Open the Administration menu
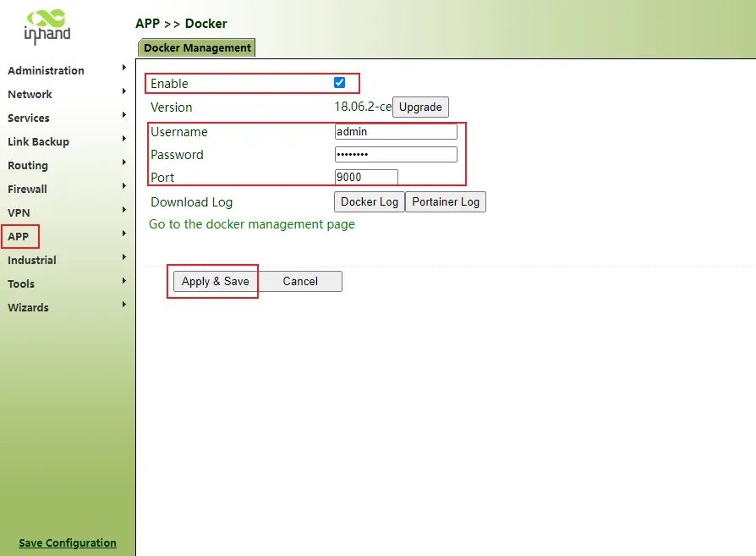 click(46, 70)
